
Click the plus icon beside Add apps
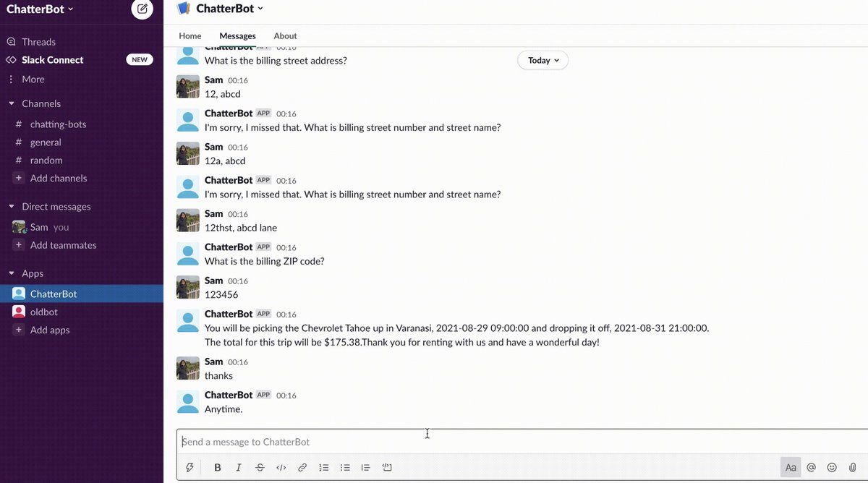click(x=19, y=330)
